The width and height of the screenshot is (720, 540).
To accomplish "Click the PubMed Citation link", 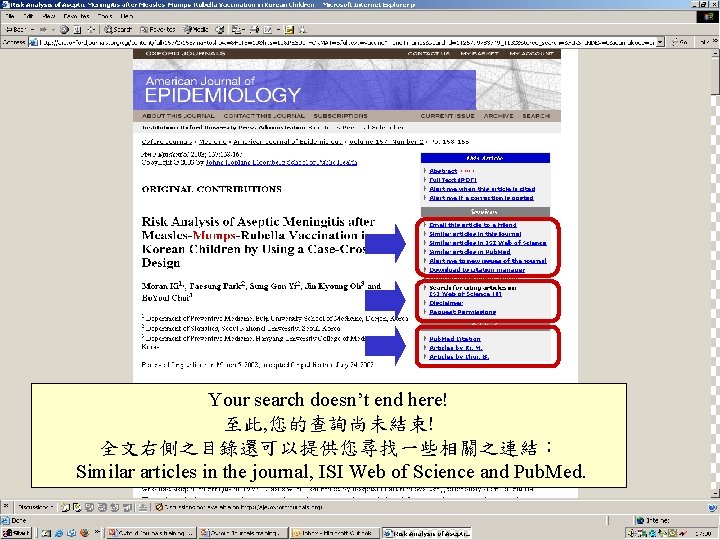I will [455, 339].
